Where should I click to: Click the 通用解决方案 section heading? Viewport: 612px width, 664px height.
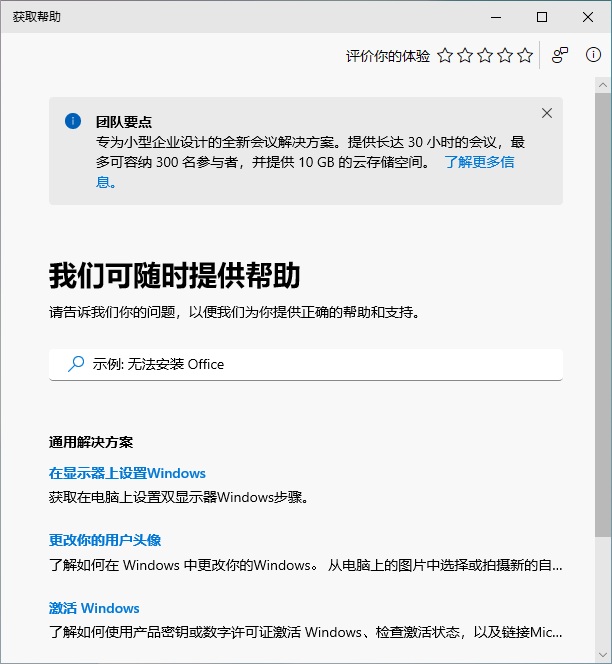(91, 442)
